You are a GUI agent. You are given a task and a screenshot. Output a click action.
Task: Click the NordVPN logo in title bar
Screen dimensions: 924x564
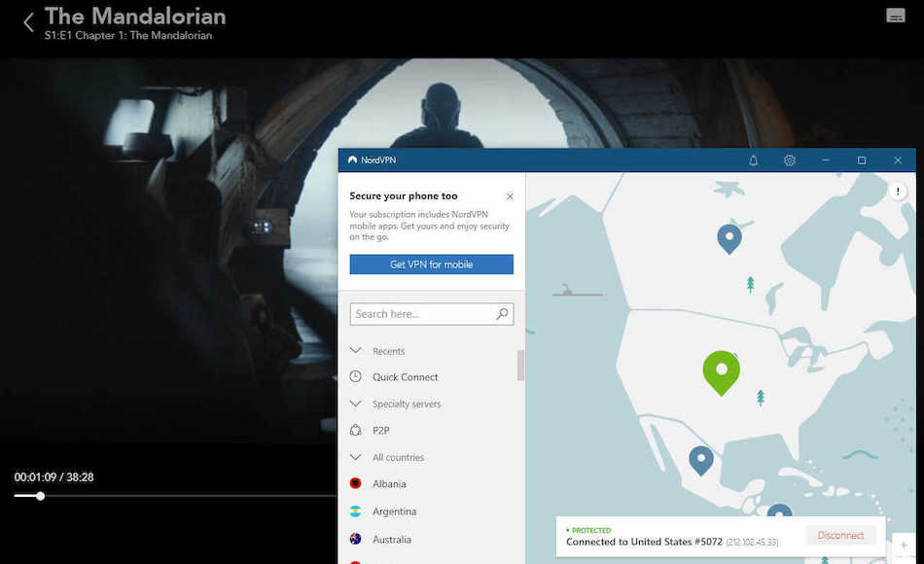tap(352, 159)
